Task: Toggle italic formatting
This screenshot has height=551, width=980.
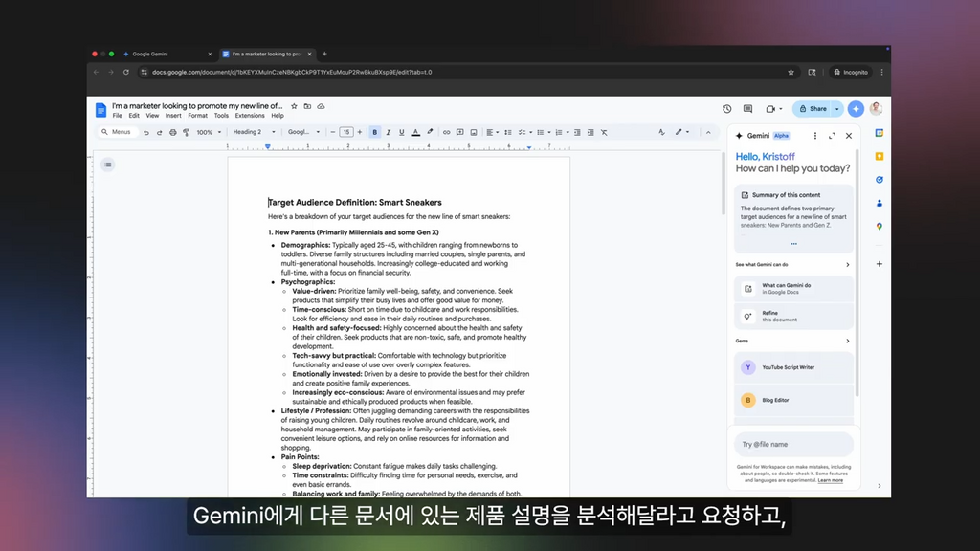Action: coord(389,132)
